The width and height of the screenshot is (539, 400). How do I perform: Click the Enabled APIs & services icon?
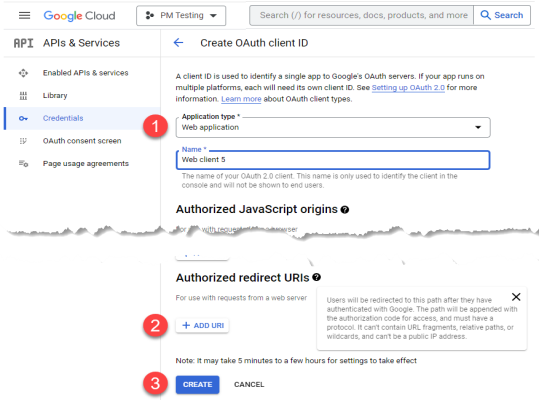(23, 73)
